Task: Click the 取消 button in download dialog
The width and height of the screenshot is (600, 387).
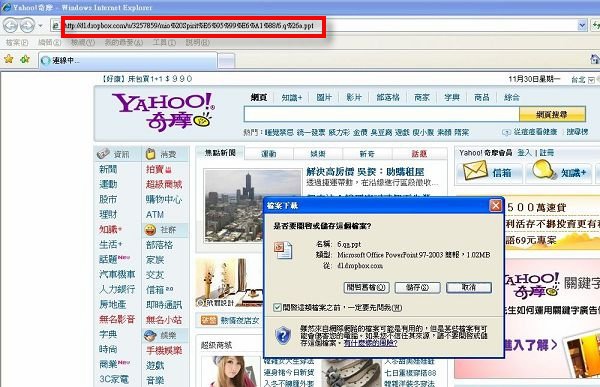Action: tap(469, 287)
